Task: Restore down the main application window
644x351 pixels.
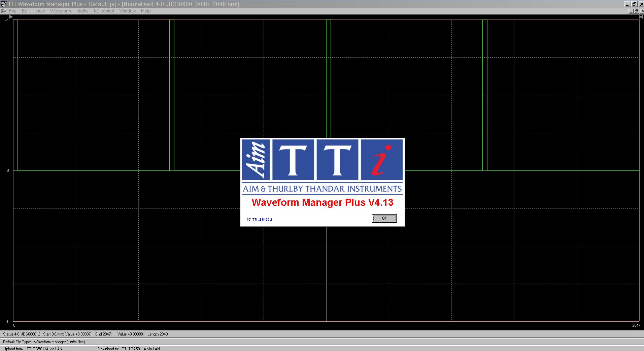Action: tap(634, 4)
